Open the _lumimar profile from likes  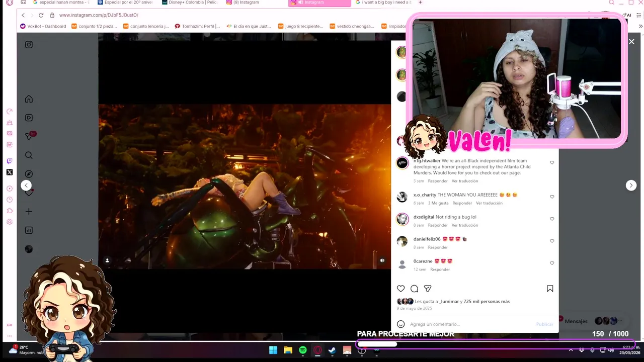449,302
